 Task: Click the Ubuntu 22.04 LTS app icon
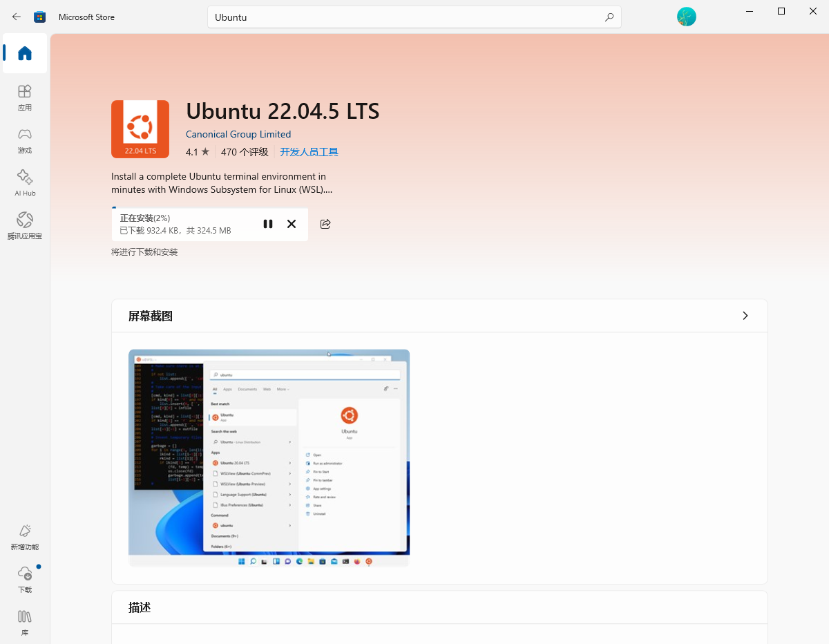pos(140,129)
